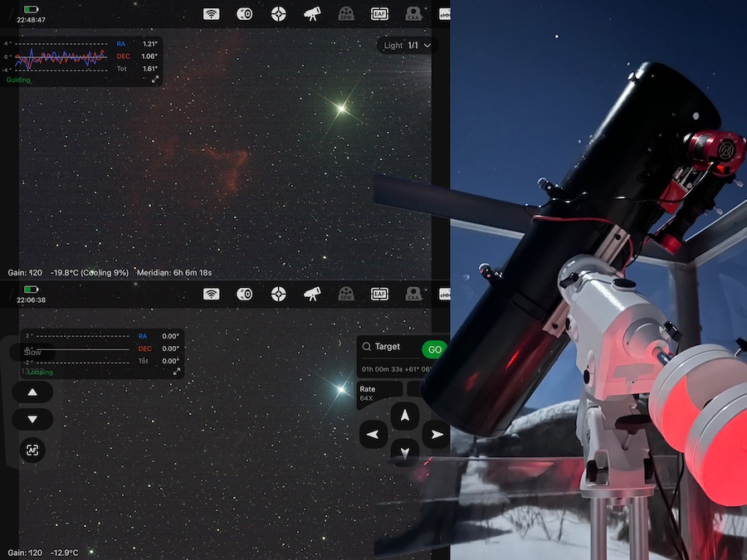Slew mount right with the arrow pad
The height and width of the screenshot is (560, 747).
(437, 434)
